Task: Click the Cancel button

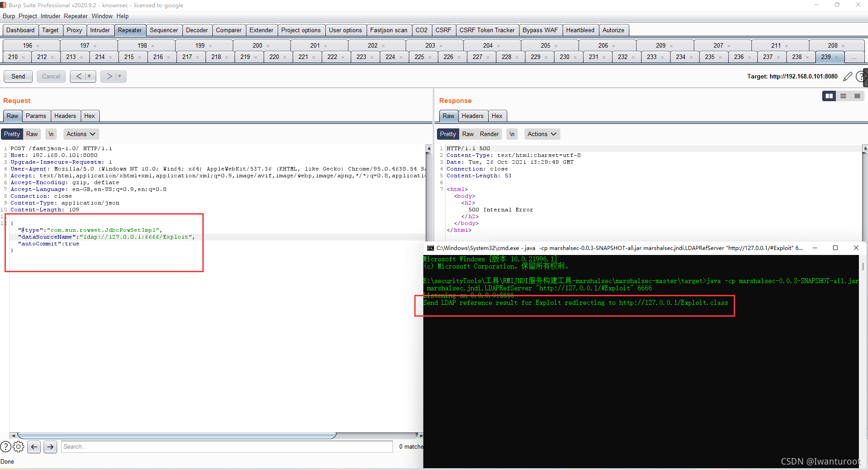Action: click(x=51, y=76)
